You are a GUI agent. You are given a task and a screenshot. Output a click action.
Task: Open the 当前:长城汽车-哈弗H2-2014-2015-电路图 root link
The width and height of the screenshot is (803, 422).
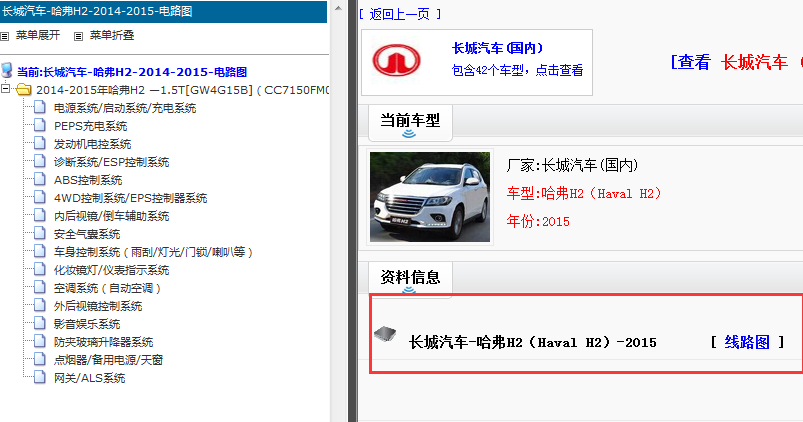tap(132, 72)
